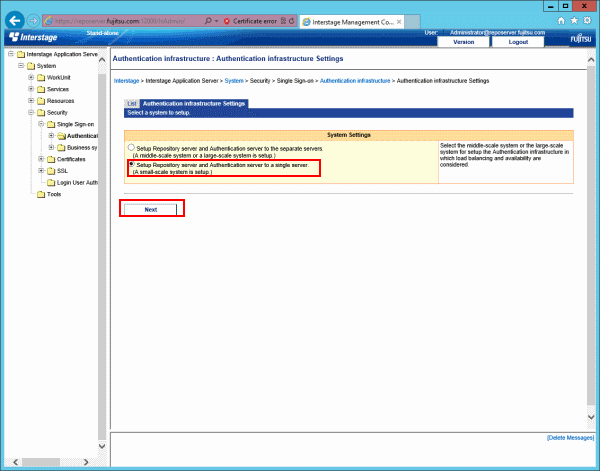Screen dimensions: 600x471
Task: Click the browser forward arrow button
Action: coord(34,21)
